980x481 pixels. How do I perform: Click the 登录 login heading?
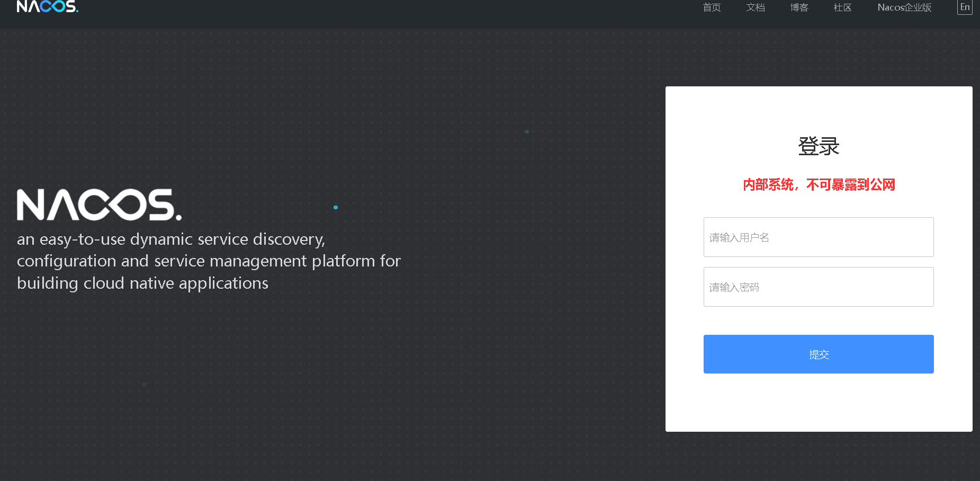[x=819, y=146]
